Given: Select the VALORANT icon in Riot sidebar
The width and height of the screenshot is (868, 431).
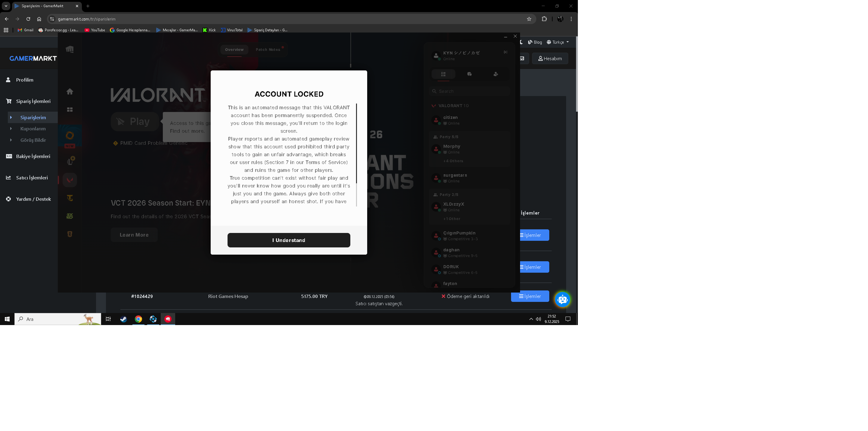Looking at the screenshot, I should point(70,180).
